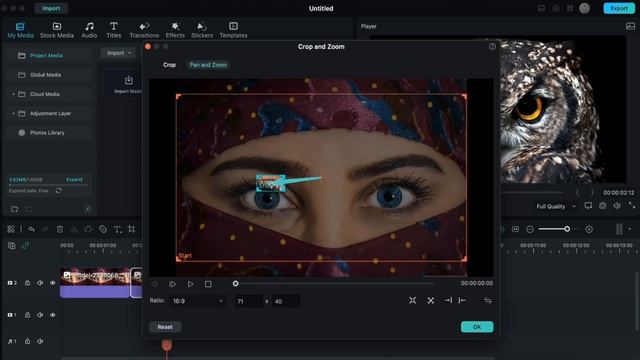The width and height of the screenshot is (640, 360).
Task: Hide video track 2 with eye icon
Action: [x=53, y=283]
